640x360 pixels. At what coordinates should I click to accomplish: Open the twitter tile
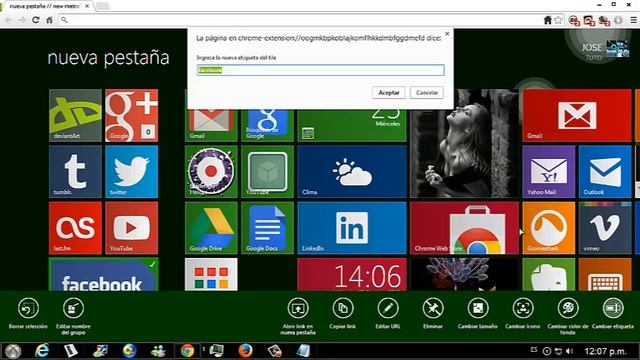click(x=131, y=171)
